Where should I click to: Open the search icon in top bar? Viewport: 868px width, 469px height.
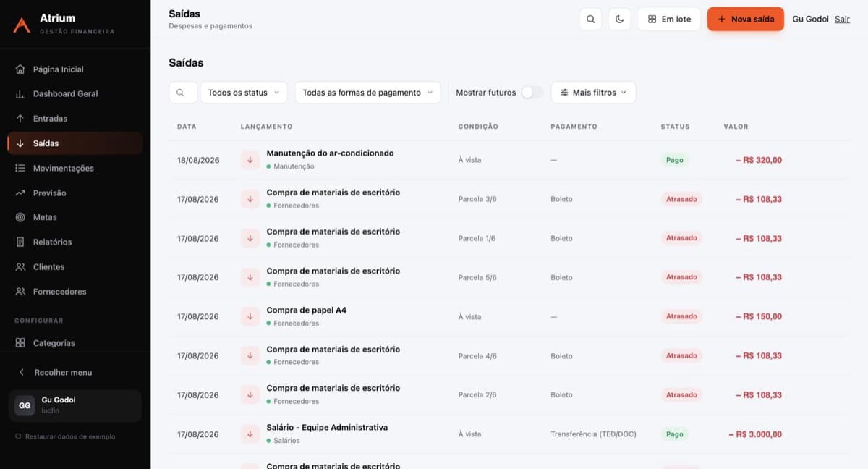tap(591, 19)
